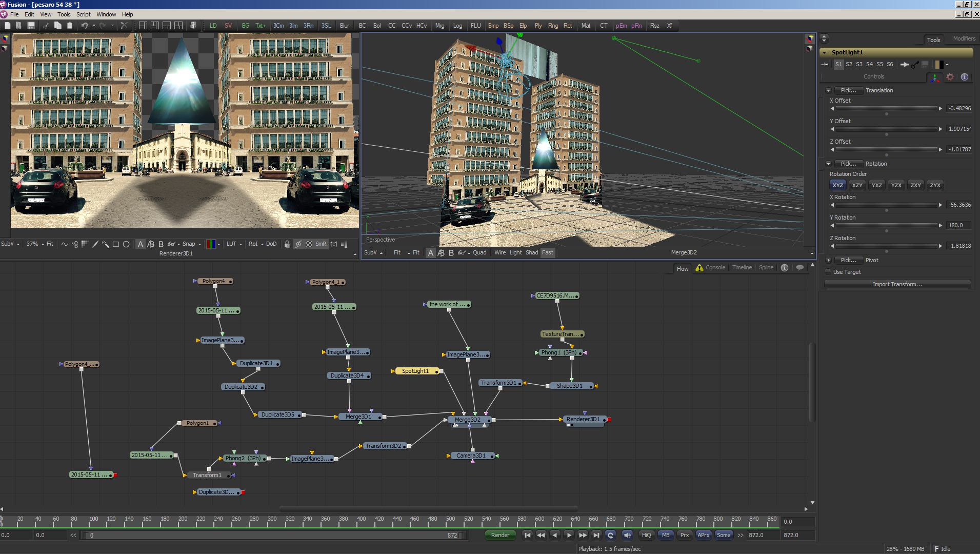Open the LUT dropdown in left viewer

[x=232, y=244]
